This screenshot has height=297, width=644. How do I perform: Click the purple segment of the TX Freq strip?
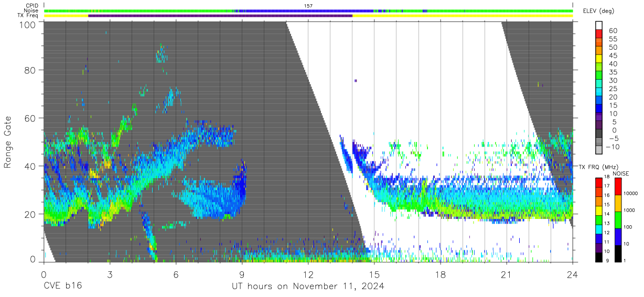click(x=220, y=15)
